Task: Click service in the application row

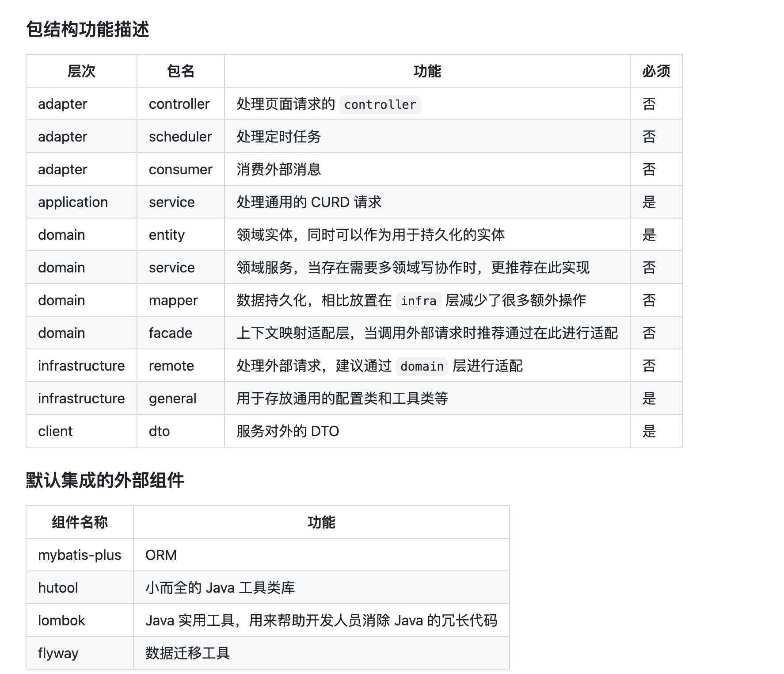Action: click(x=171, y=202)
